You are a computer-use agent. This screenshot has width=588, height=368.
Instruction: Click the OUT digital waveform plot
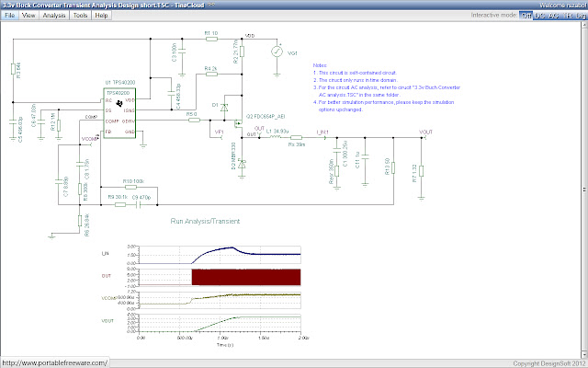click(x=245, y=277)
